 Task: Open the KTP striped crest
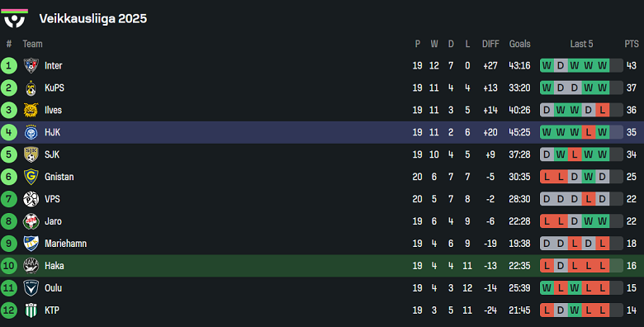pos(31,310)
